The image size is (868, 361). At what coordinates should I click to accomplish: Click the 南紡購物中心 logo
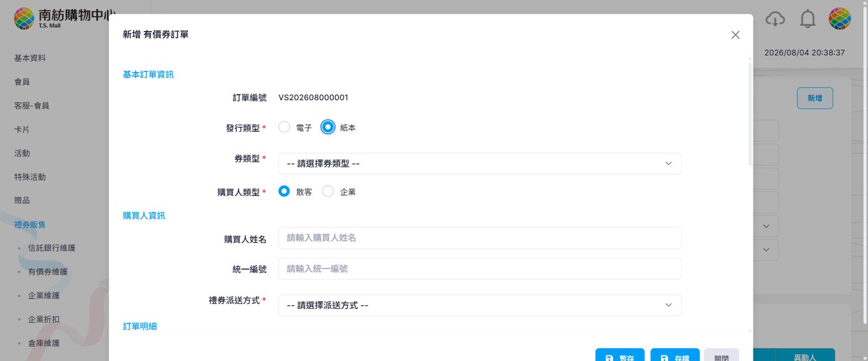point(65,18)
